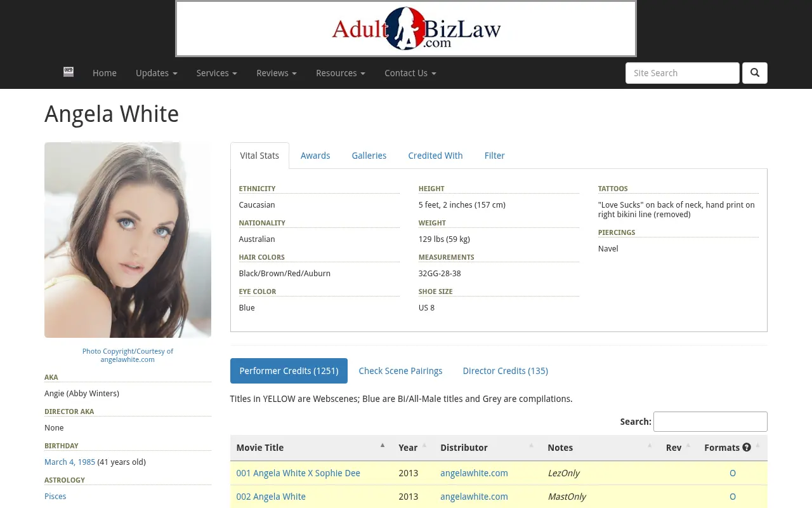Click the performer profile photo
The height and width of the screenshot is (508, 812).
[128, 240]
